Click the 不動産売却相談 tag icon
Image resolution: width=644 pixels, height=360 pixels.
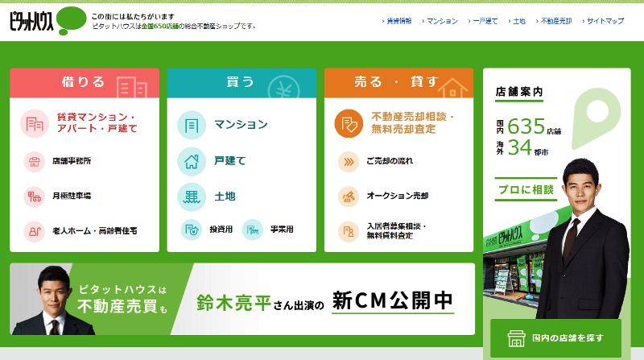(349, 124)
